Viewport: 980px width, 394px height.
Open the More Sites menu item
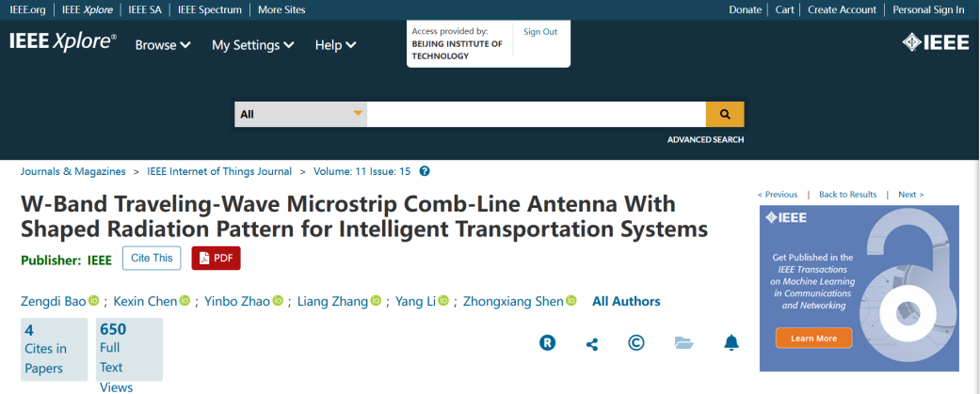[281, 9]
